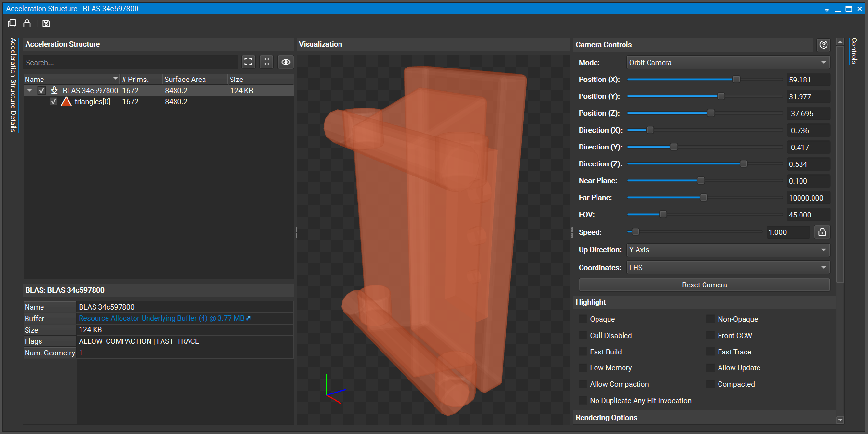
Task: Check the Compacted checkbox
Action: 711,384
